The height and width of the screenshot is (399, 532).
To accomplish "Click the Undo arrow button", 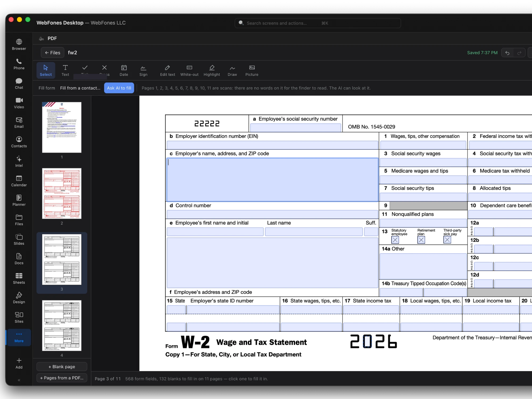I will [x=507, y=53].
